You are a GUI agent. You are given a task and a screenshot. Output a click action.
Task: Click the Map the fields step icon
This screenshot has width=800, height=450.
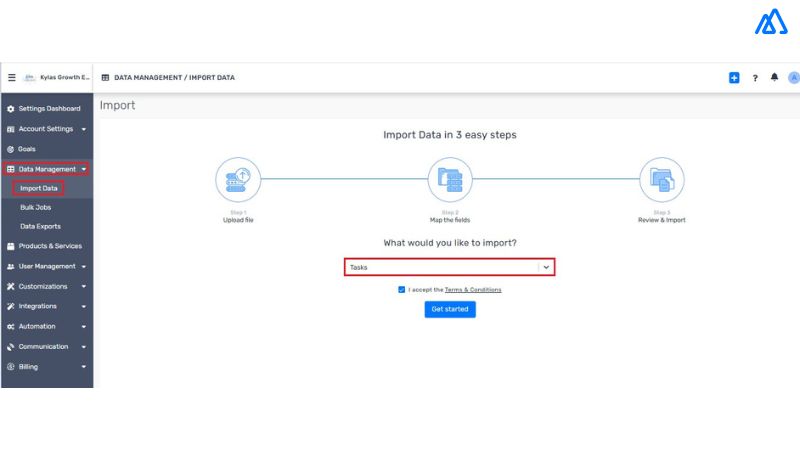click(x=450, y=180)
